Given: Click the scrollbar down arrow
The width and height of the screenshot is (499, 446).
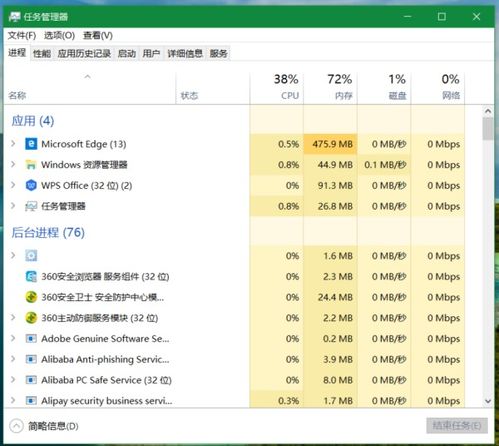Looking at the screenshot, I should [488, 401].
